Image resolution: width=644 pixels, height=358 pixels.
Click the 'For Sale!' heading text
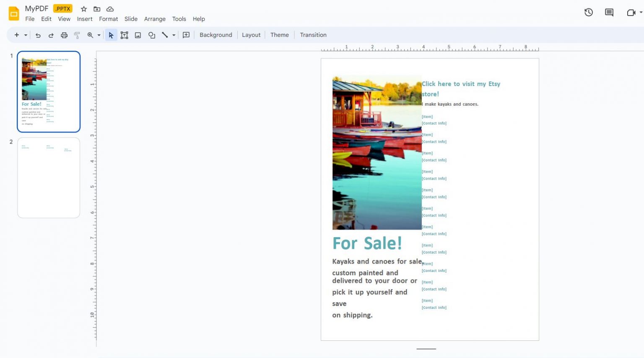(367, 243)
